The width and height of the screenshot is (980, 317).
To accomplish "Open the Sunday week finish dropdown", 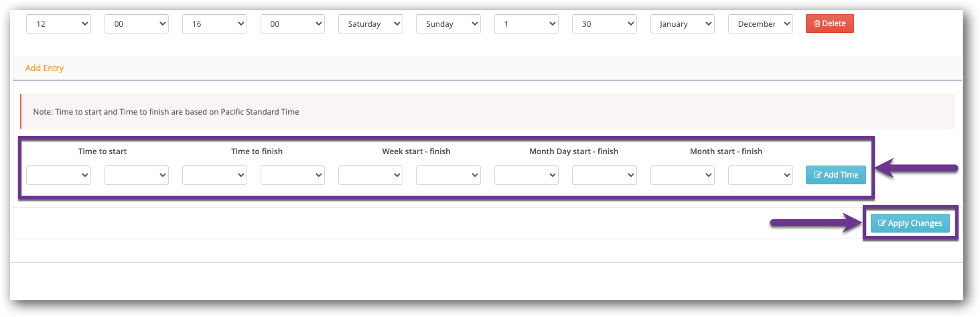I will tap(448, 23).
